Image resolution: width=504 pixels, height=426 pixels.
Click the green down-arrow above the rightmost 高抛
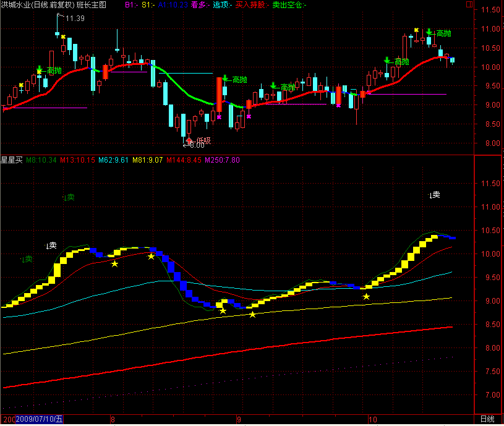click(x=429, y=32)
